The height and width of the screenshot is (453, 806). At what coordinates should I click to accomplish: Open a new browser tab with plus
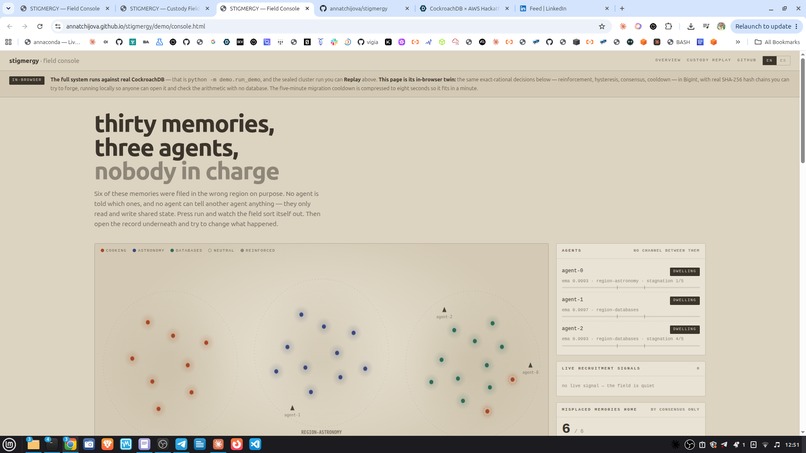pos(622,8)
